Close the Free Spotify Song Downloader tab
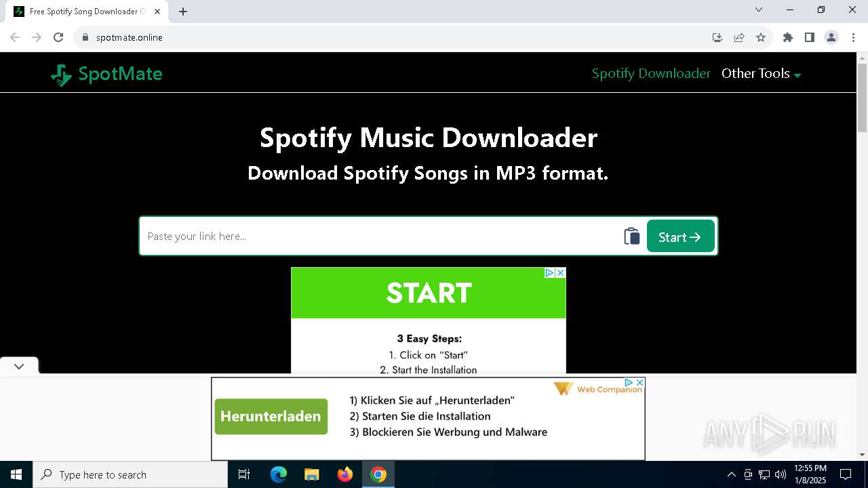868x488 pixels. coord(157,12)
